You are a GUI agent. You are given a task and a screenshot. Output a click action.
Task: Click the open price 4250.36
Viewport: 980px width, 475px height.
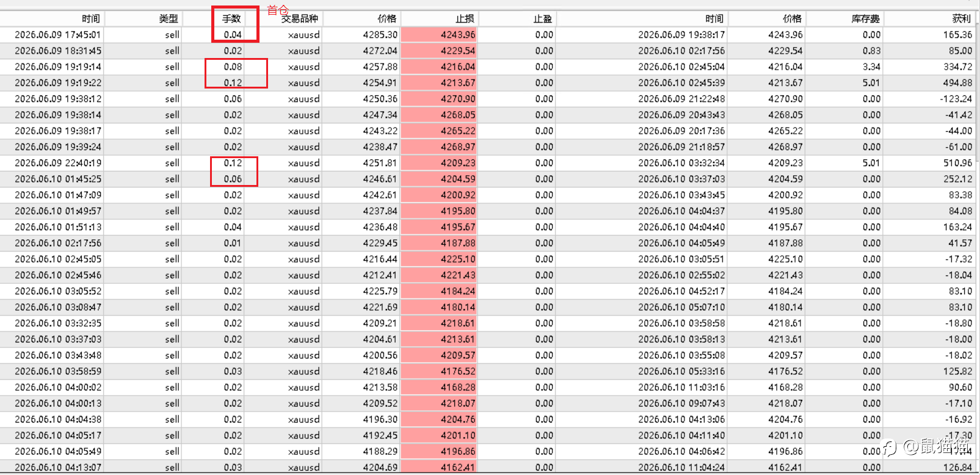[x=380, y=99]
